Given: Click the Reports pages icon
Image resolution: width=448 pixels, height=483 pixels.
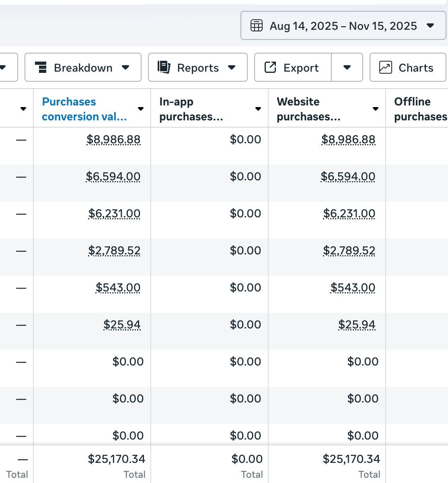Looking at the screenshot, I should [164, 67].
